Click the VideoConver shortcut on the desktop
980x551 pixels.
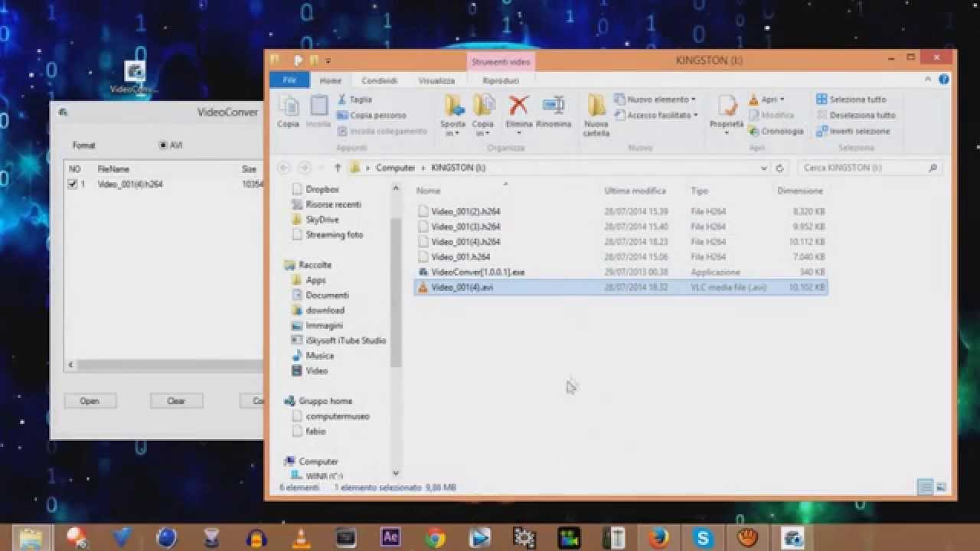[x=134, y=78]
